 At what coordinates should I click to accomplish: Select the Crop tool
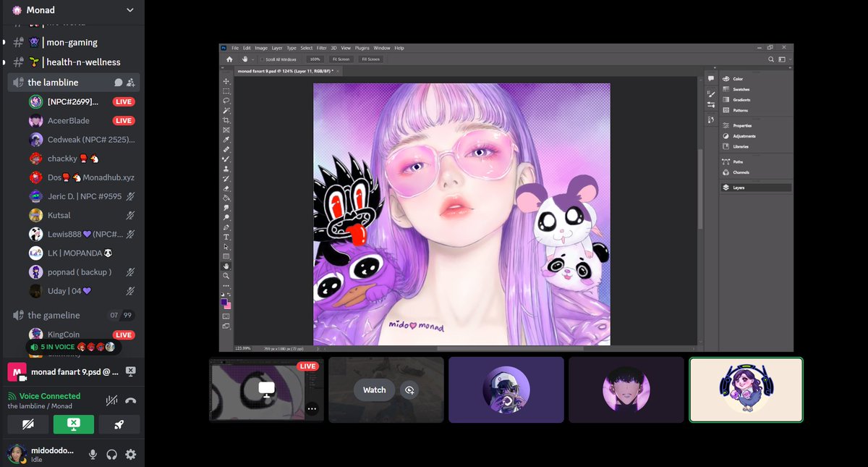point(226,120)
